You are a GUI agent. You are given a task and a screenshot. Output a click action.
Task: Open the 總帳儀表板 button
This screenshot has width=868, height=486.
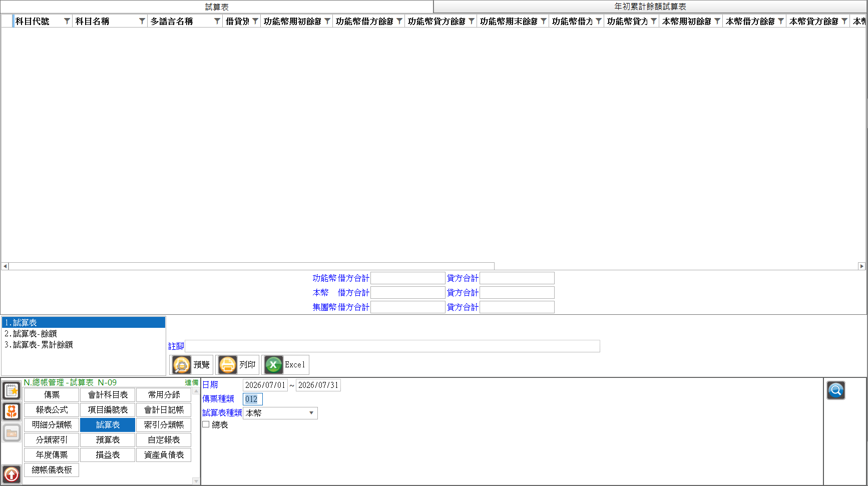tap(52, 470)
